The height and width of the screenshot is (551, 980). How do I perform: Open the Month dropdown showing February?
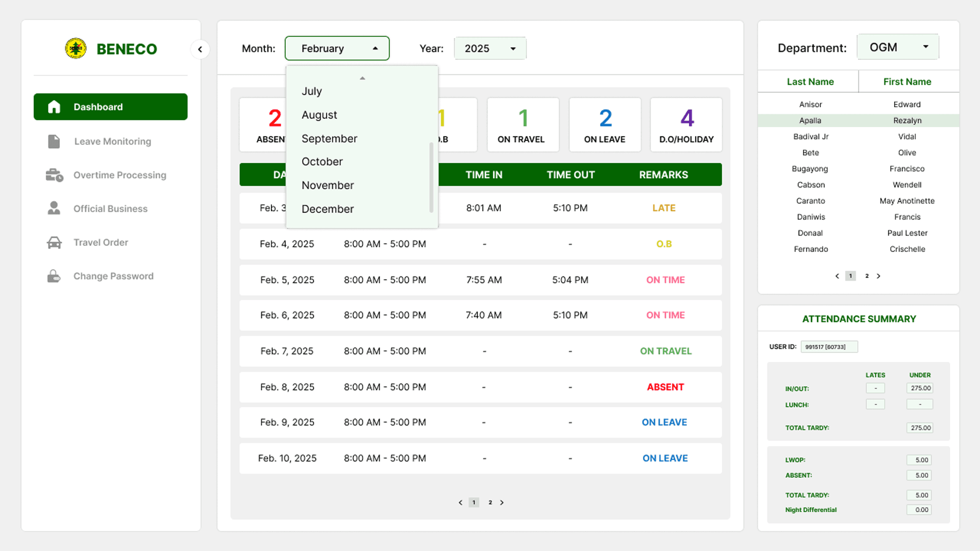337,48
